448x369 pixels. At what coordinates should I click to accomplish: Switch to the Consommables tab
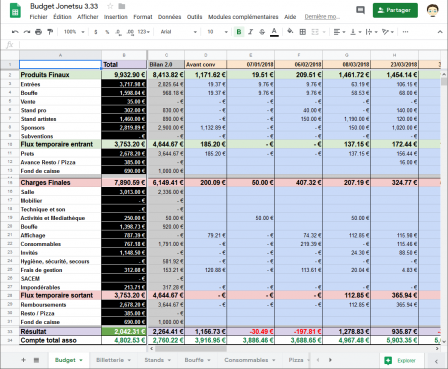(246, 360)
